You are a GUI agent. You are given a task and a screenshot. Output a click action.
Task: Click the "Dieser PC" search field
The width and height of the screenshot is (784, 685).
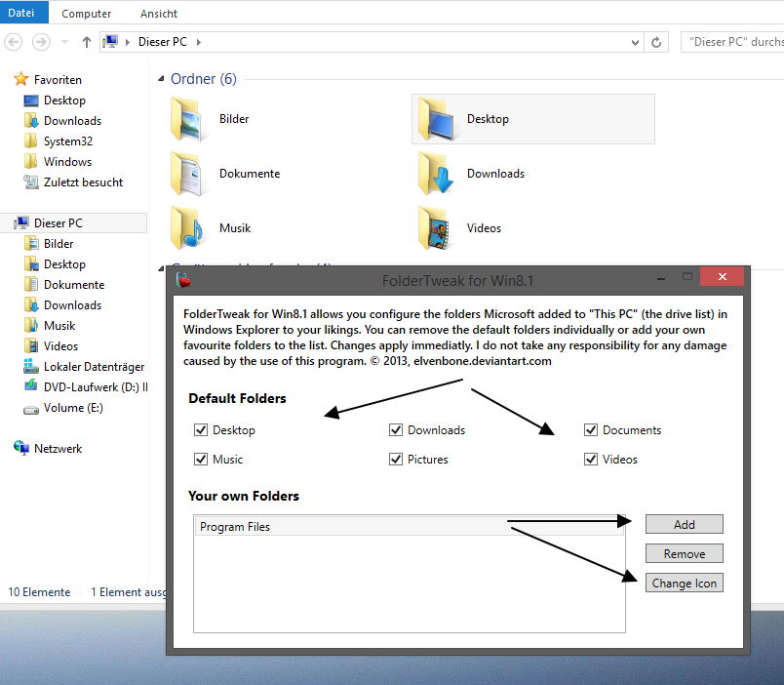pyautogui.click(x=731, y=42)
